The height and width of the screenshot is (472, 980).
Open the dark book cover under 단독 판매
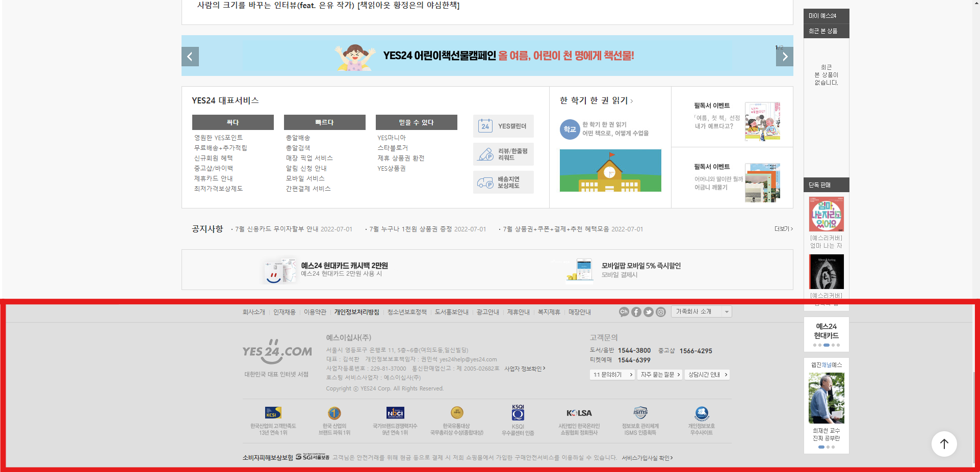tap(827, 272)
